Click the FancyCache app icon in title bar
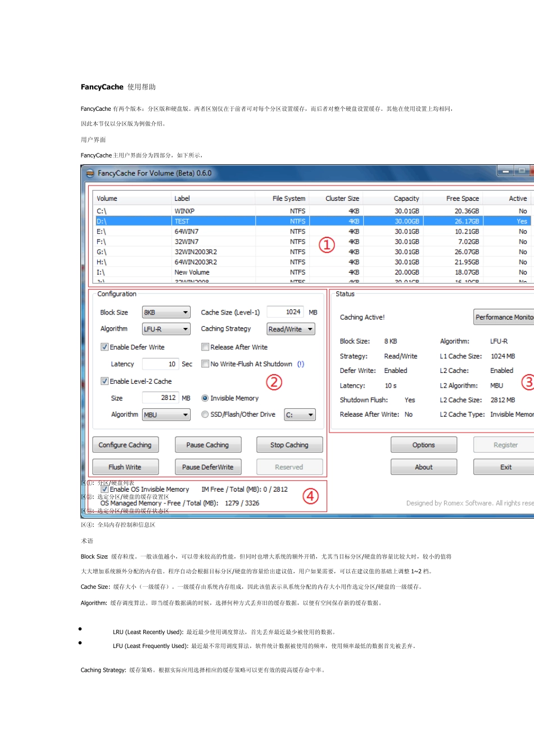The height and width of the screenshot is (756, 534). [x=90, y=173]
